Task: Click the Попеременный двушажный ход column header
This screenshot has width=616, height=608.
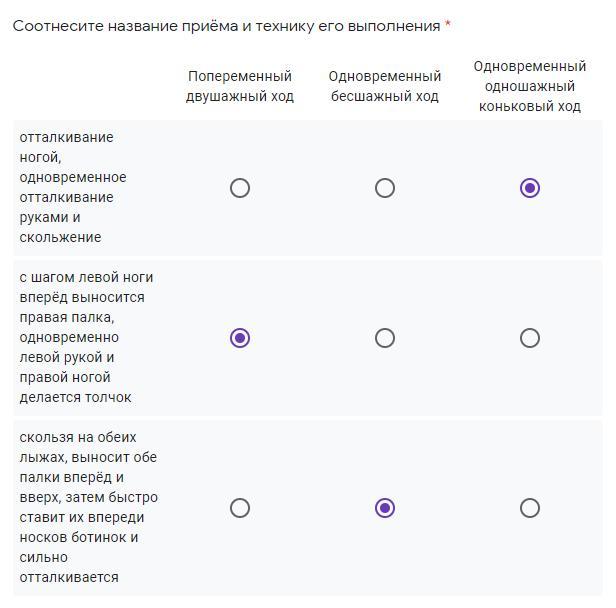Action: (x=240, y=86)
